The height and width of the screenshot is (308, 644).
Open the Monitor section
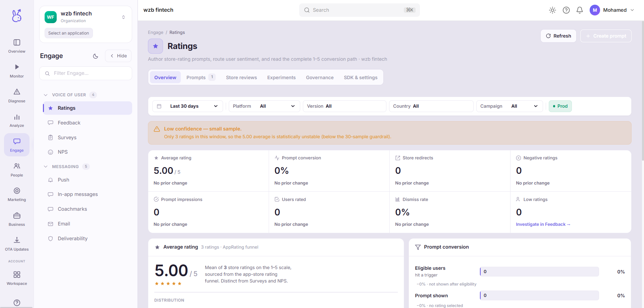tap(17, 71)
